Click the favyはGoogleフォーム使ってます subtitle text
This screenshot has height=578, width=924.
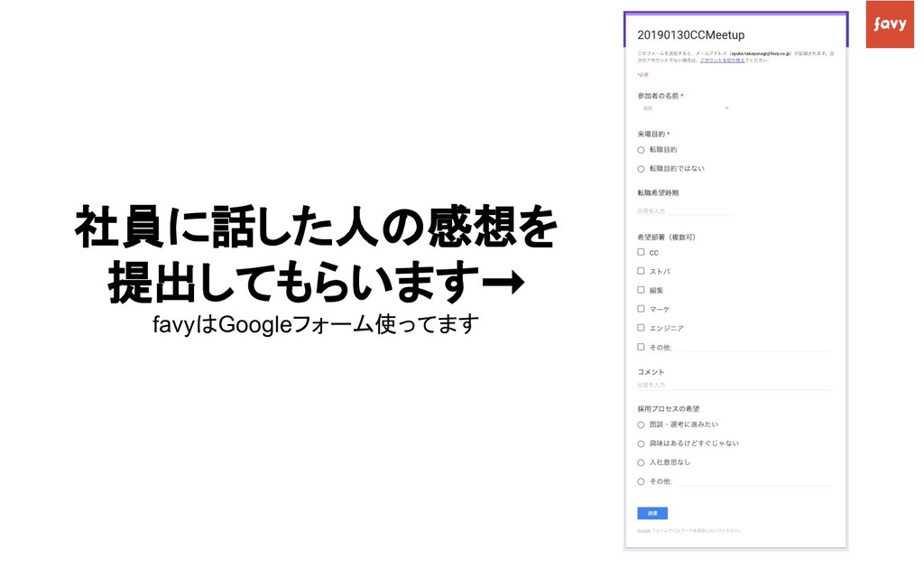point(315,324)
